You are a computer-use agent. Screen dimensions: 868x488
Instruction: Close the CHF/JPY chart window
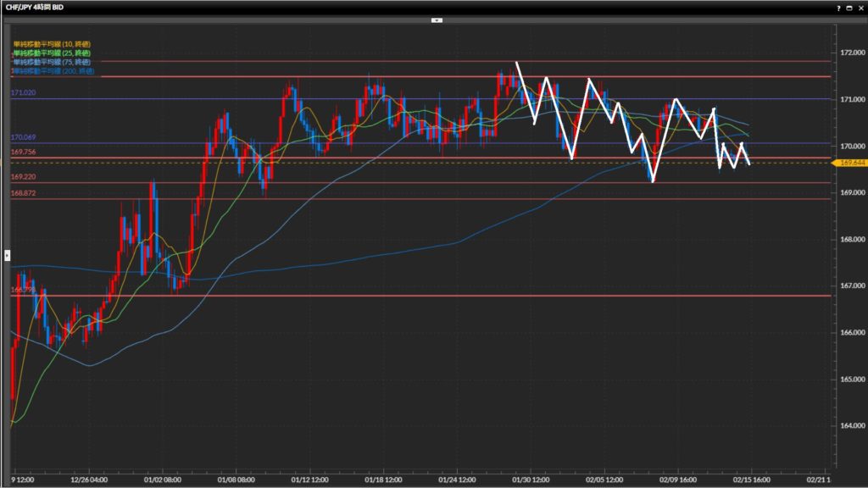[x=860, y=7]
